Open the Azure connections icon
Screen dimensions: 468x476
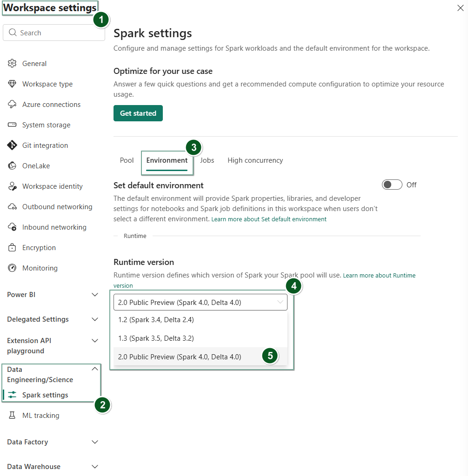(x=11, y=104)
